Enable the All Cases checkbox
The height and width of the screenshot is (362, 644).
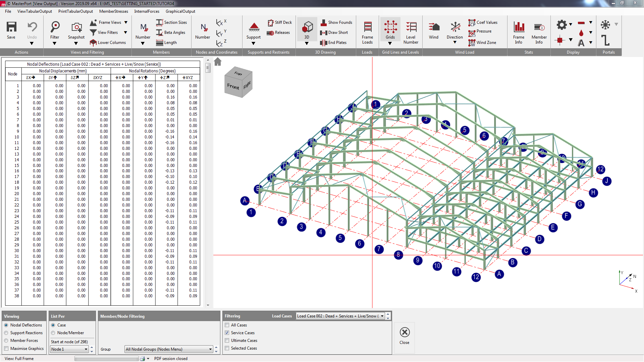click(x=227, y=325)
